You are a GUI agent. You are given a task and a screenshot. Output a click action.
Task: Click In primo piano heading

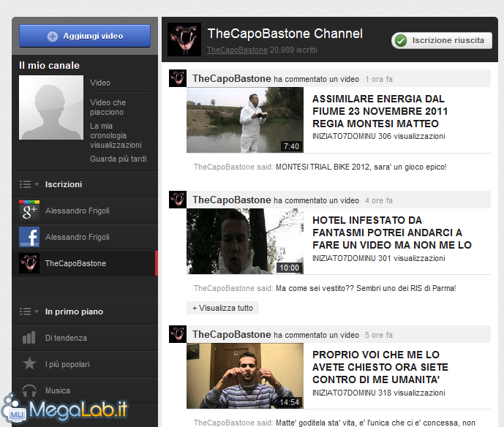75,311
